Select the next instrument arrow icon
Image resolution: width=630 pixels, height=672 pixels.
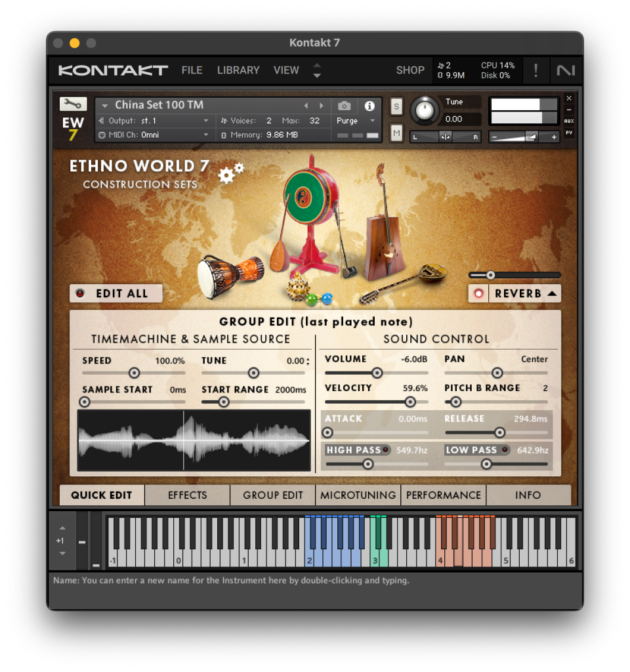[x=322, y=106]
